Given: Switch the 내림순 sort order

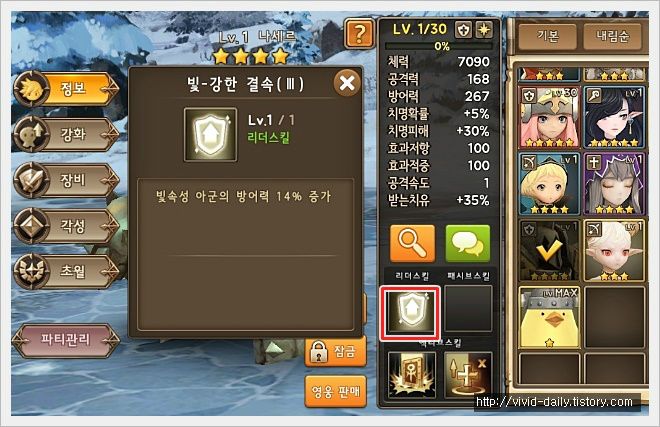Looking at the screenshot, I should 612,36.
